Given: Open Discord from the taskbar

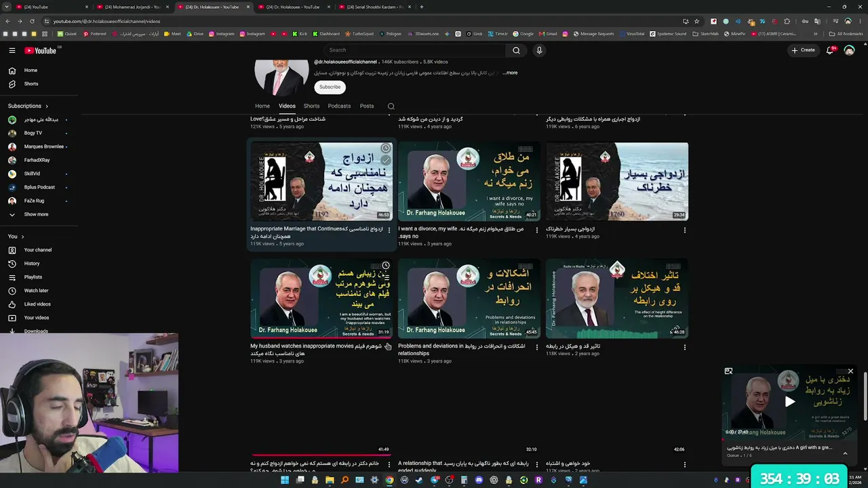Looking at the screenshot, I should click(x=479, y=480).
